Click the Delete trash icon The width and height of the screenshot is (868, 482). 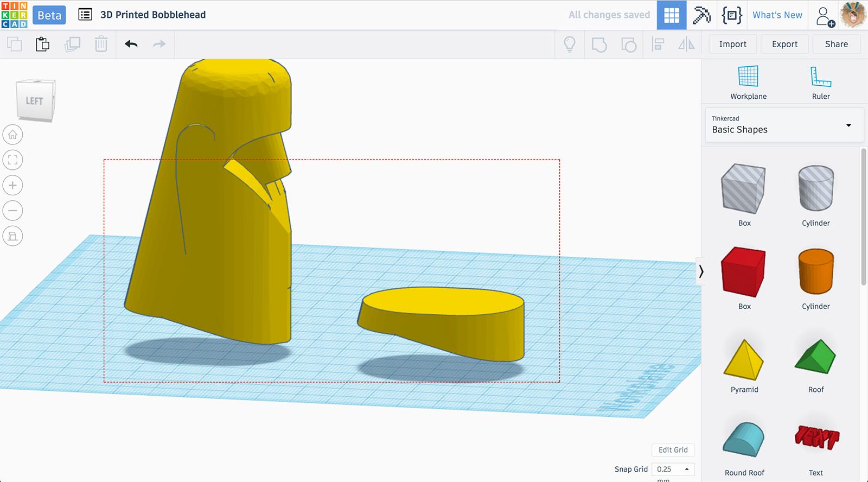101,44
